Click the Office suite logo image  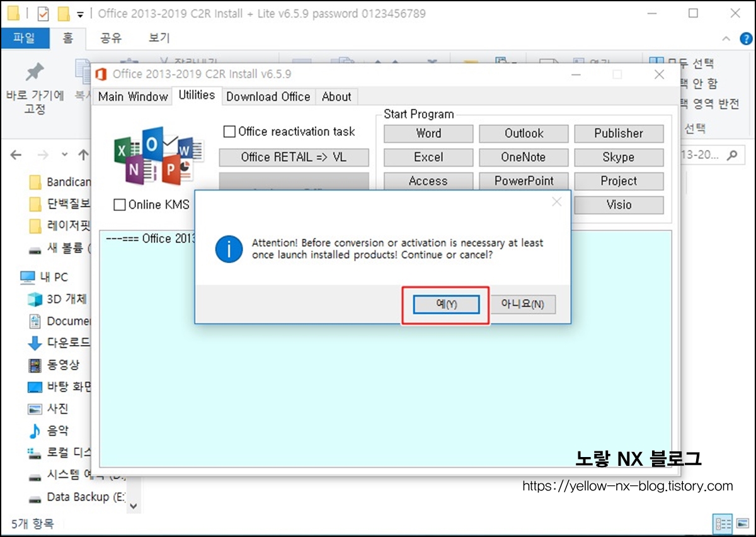159,155
